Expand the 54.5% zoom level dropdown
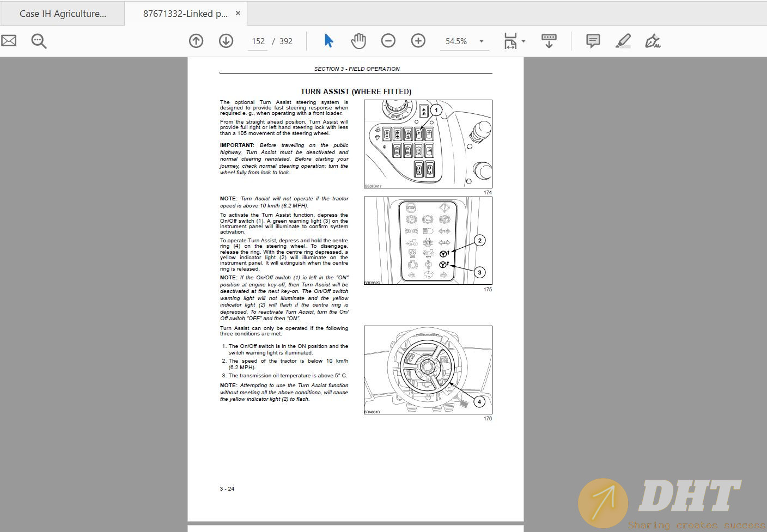This screenshot has width=767, height=532. (x=481, y=41)
